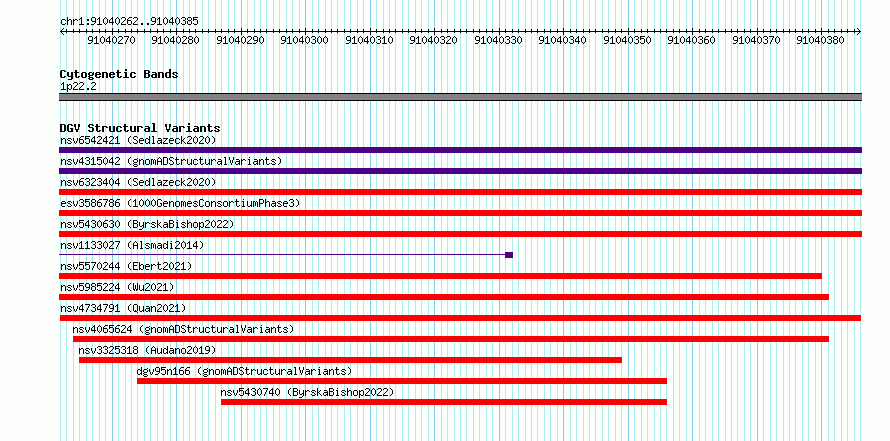Select the nsv6542421 purple variant bar

coord(460,150)
